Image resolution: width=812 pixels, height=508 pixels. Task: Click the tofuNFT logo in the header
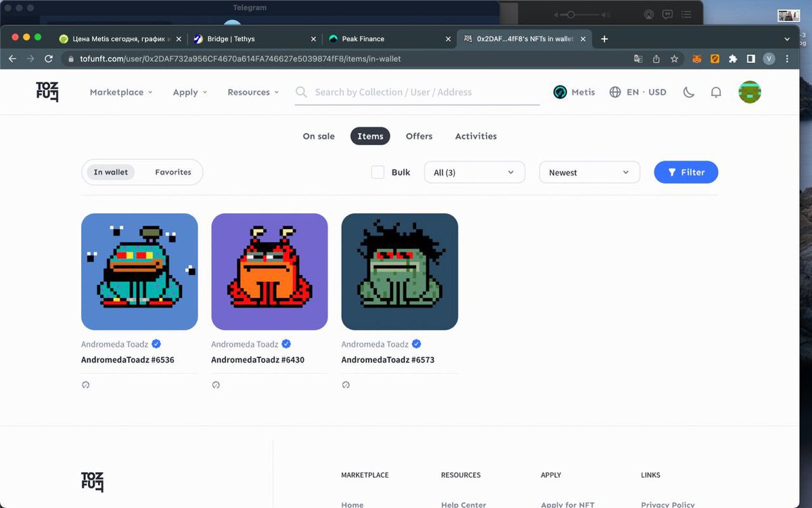tap(47, 91)
